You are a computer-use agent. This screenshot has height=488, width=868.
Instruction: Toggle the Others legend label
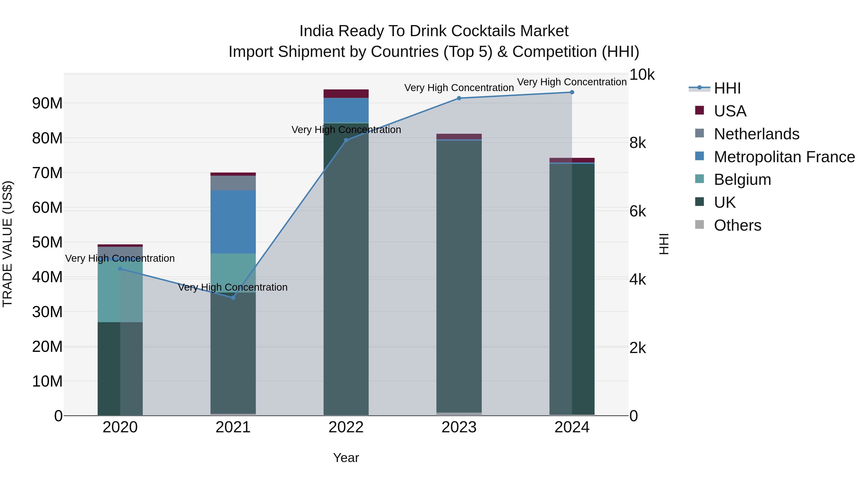(x=738, y=225)
